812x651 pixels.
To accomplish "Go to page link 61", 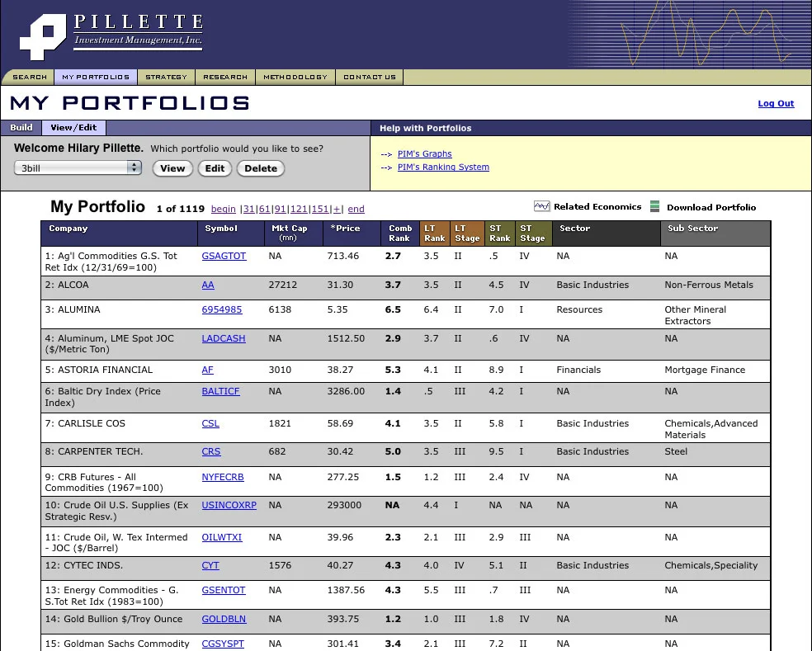I will tap(265, 209).
